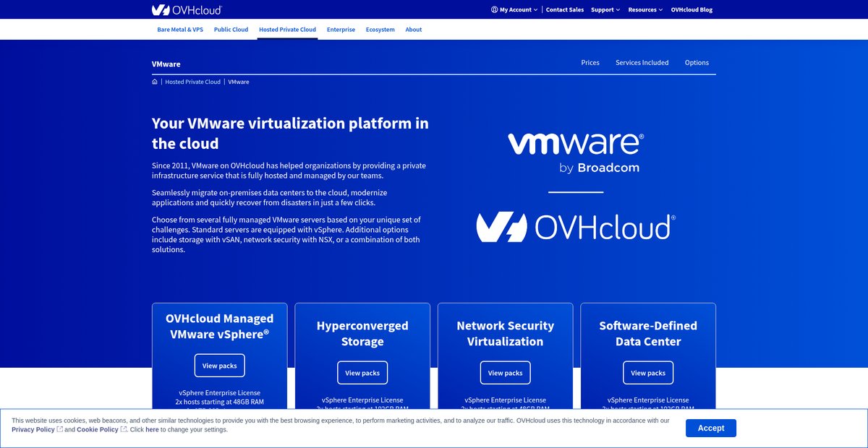
Task: Click the 'Your VMware virtualization platform' heading
Action: 290,133
